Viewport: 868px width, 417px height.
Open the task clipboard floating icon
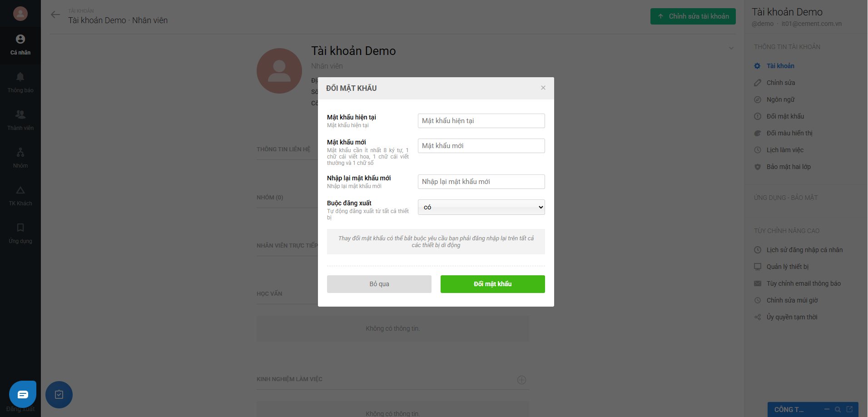pos(59,394)
